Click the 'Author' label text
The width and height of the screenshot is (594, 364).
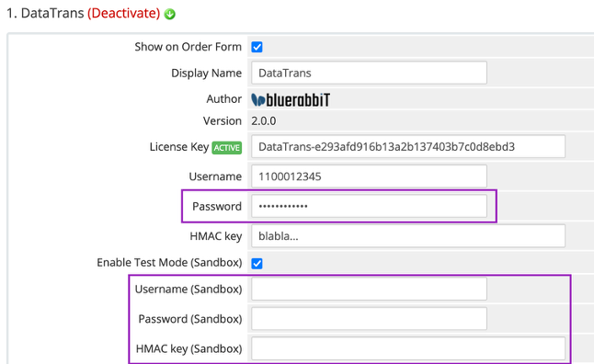click(x=223, y=99)
